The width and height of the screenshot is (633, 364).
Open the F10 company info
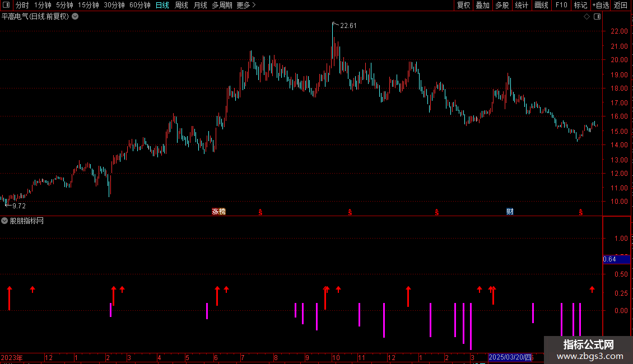coord(561,5)
